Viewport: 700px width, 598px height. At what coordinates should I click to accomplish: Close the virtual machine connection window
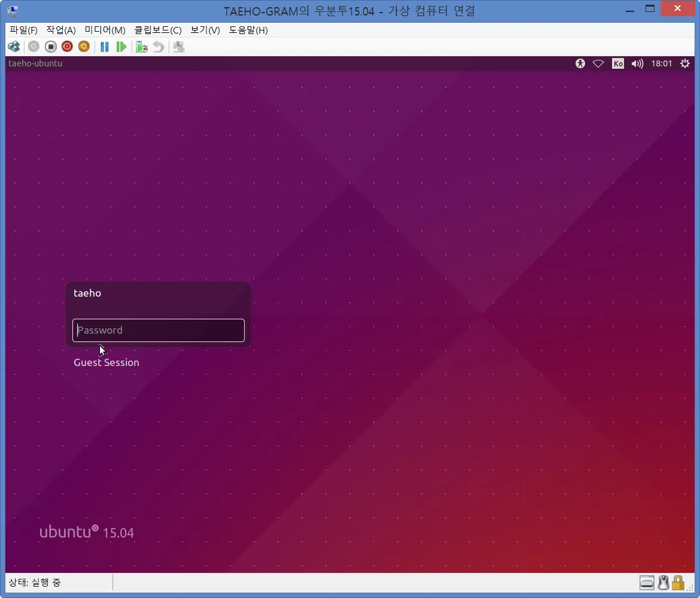677,8
